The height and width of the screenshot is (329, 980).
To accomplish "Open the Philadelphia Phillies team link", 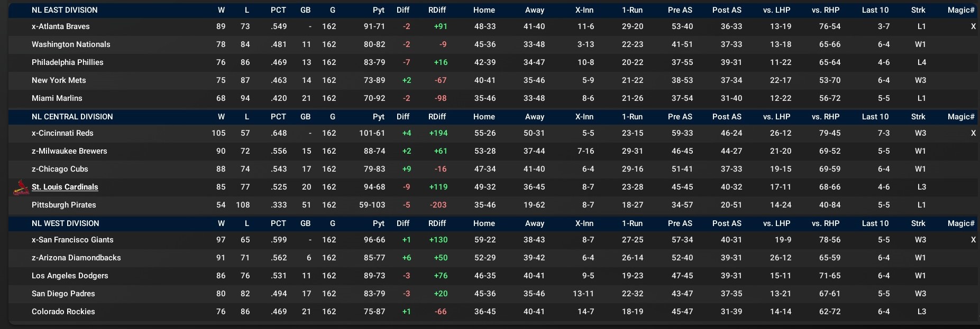I will pos(67,62).
